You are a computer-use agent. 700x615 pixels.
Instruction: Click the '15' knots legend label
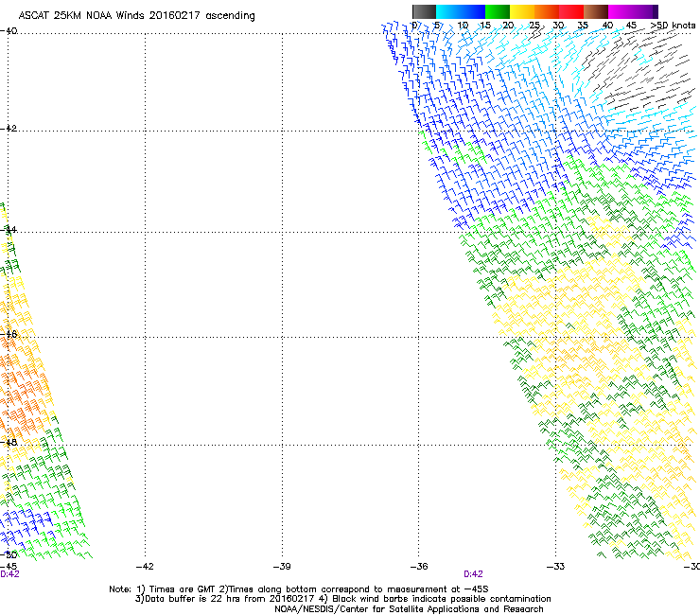485,26
